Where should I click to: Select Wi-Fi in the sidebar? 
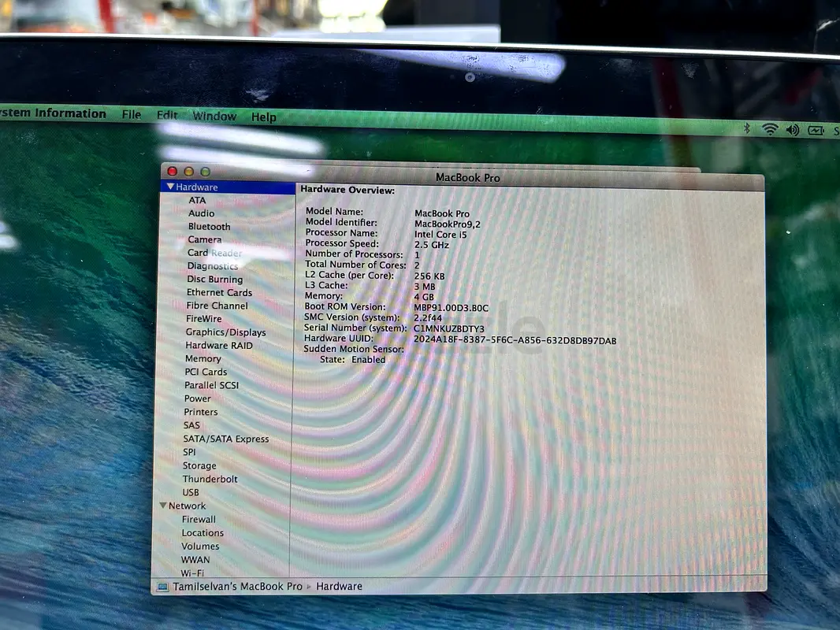(191, 573)
